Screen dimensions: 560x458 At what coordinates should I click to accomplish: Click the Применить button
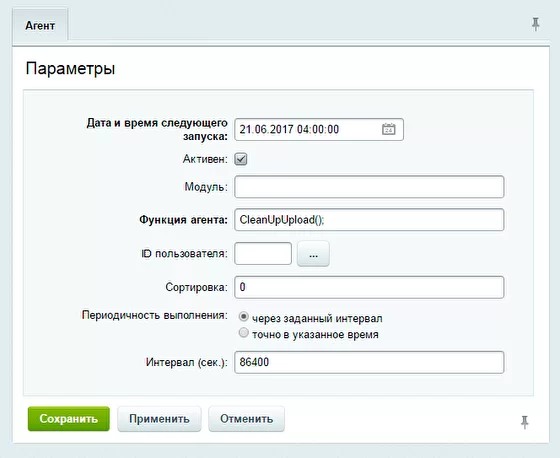[159, 419]
